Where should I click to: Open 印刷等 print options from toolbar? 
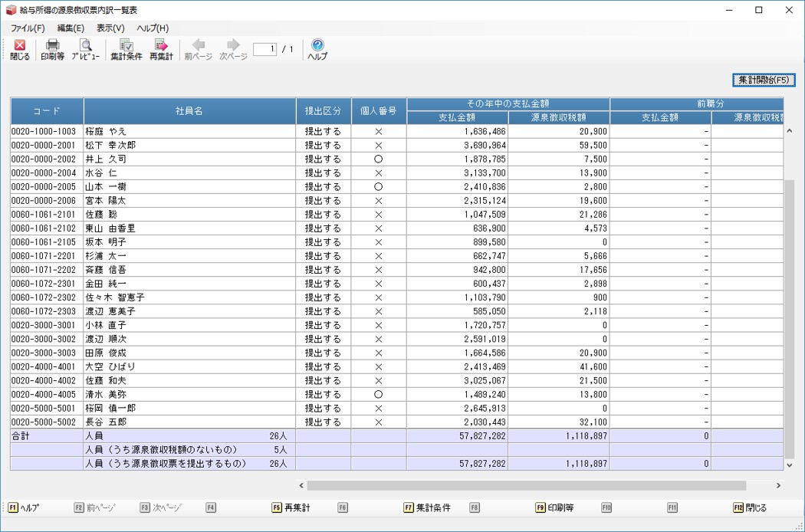(x=52, y=50)
